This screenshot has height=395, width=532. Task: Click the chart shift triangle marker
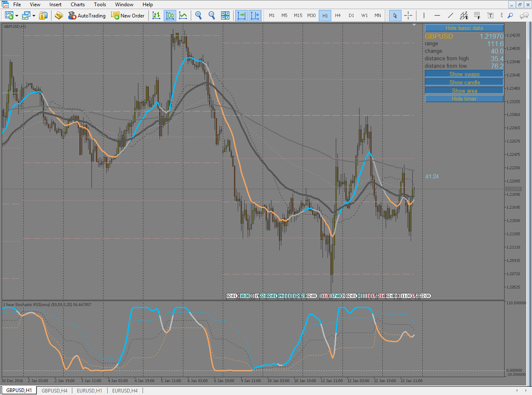tap(414, 25)
